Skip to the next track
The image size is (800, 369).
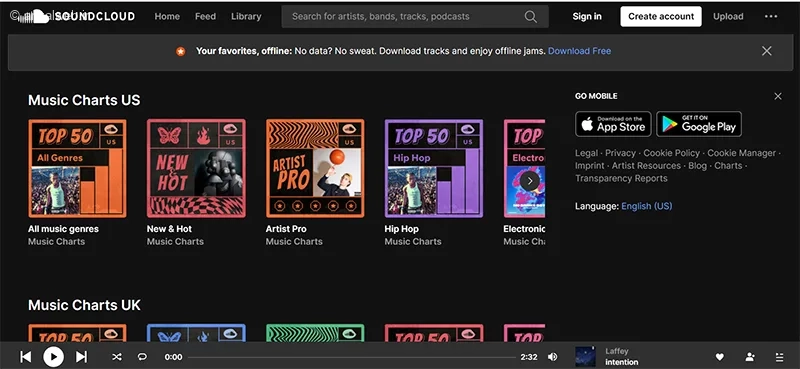pyautogui.click(x=81, y=357)
